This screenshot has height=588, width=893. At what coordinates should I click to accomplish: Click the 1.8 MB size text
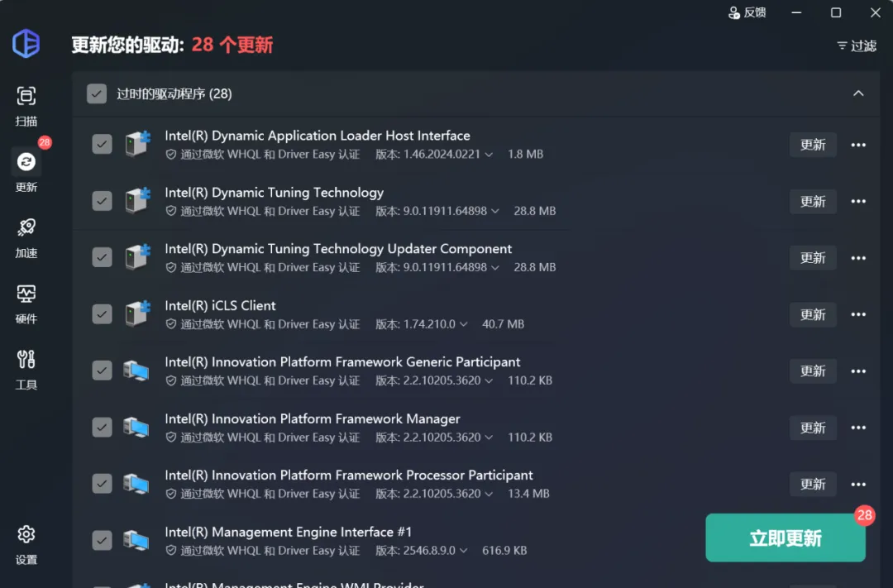(x=525, y=155)
